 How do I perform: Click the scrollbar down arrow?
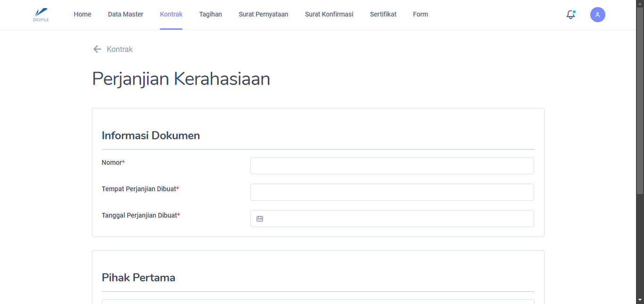[x=640, y=300]
